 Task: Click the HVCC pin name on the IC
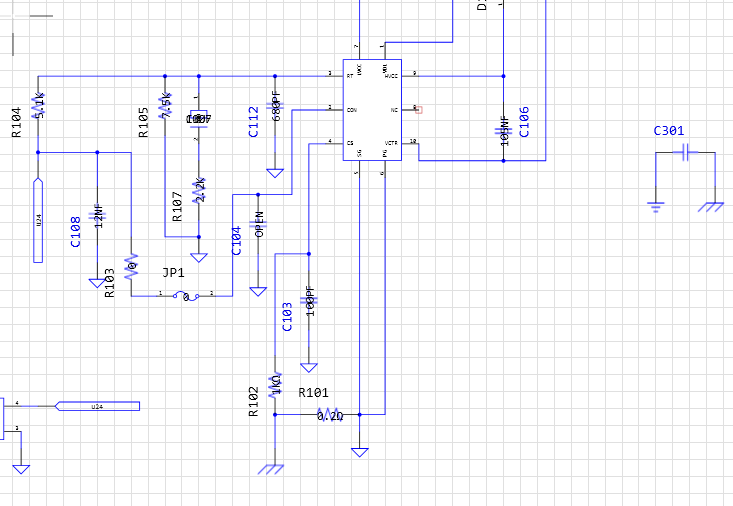pos(391,76)
